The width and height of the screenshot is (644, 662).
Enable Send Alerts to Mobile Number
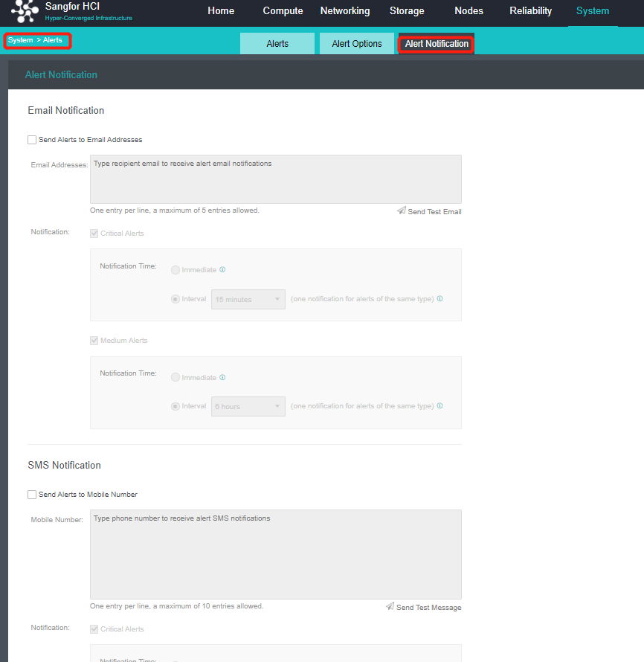(x=32, y=495)
